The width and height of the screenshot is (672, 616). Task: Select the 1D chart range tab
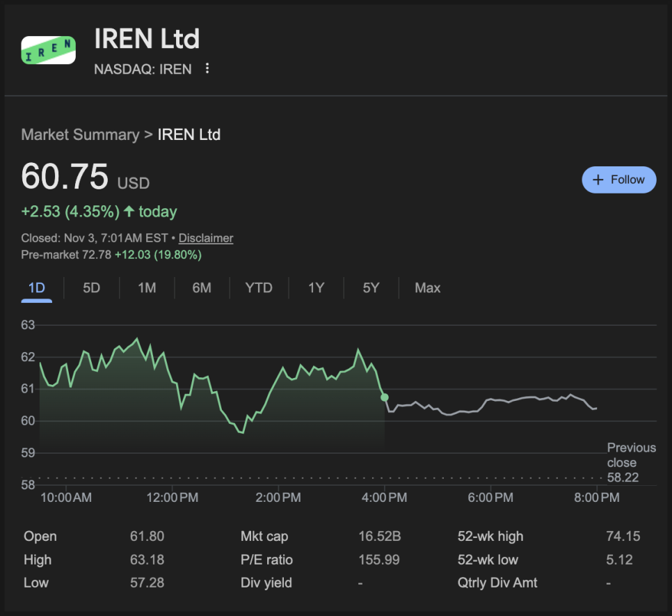[36, 288]
